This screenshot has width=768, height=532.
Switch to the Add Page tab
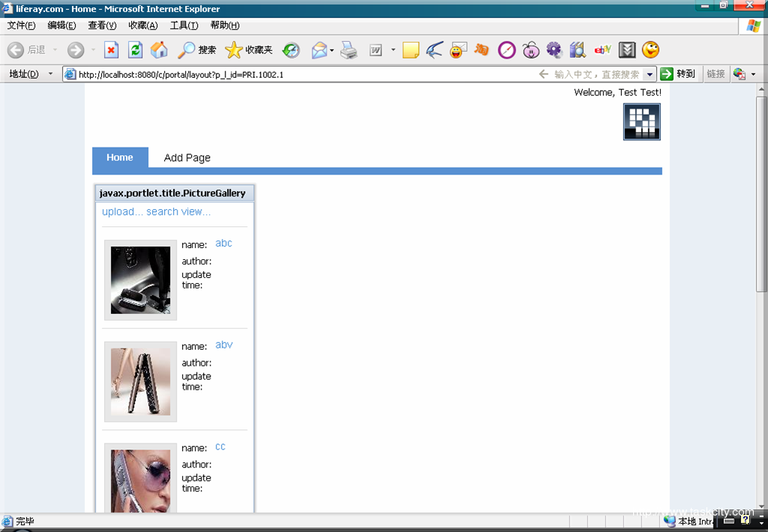(x=187, y=157)
